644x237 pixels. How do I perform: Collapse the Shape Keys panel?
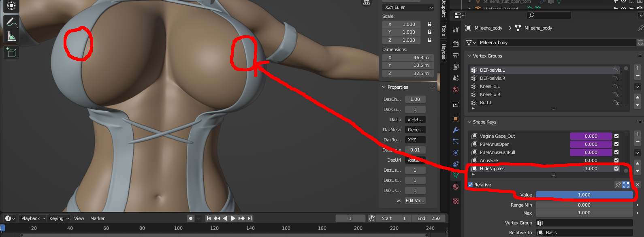(x=469, y=122)
